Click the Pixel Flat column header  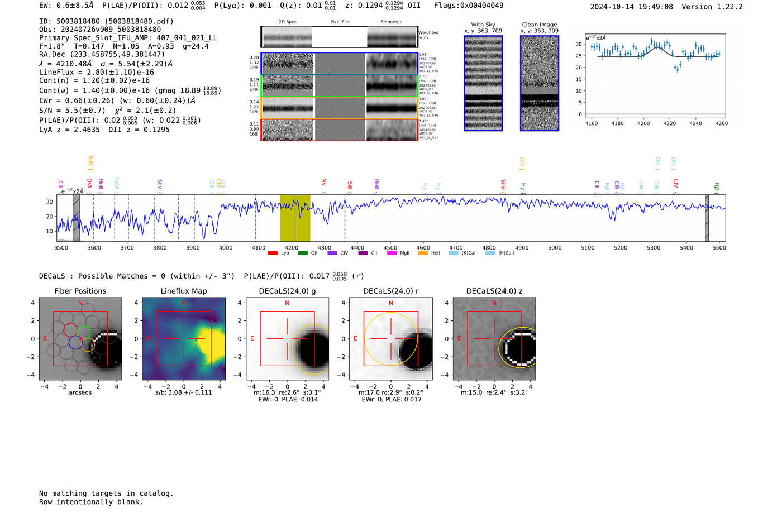tap(340, 22)
